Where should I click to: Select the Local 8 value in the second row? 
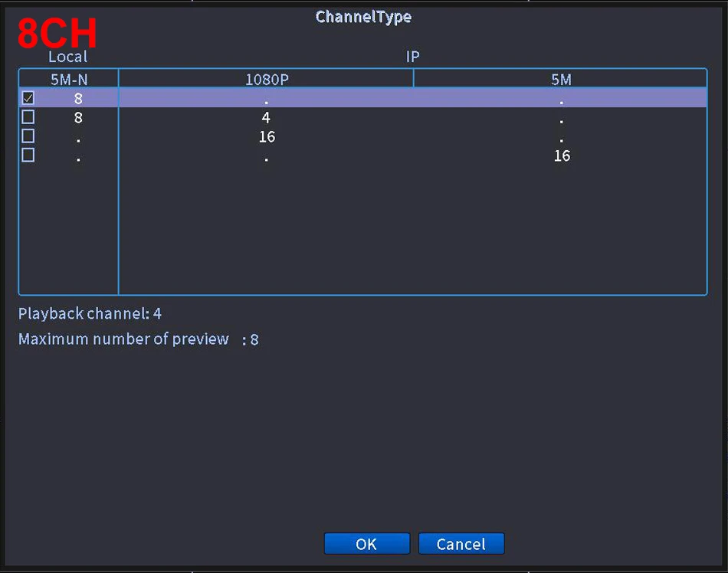click(78, 118)
